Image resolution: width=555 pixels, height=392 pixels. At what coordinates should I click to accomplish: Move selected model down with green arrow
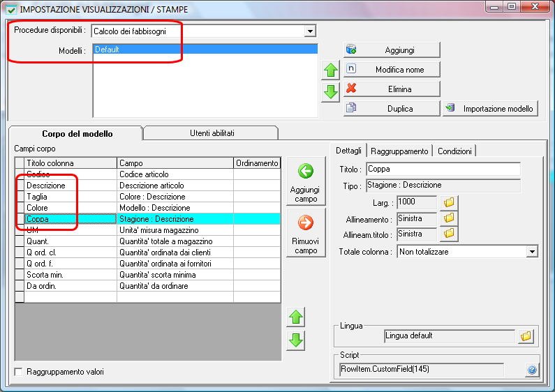(331, 93)
